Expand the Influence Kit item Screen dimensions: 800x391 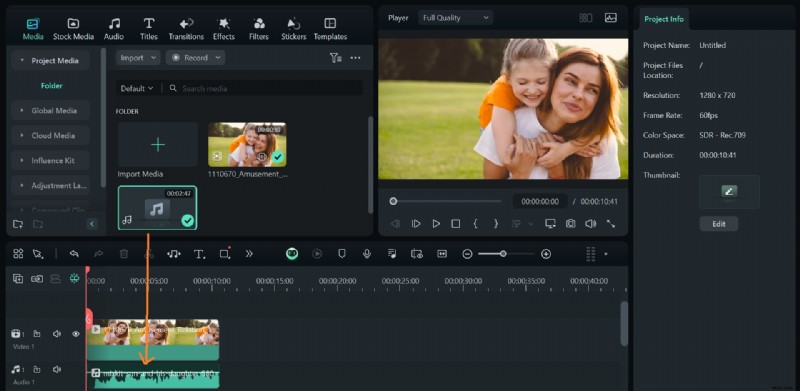tap(22, 160)
